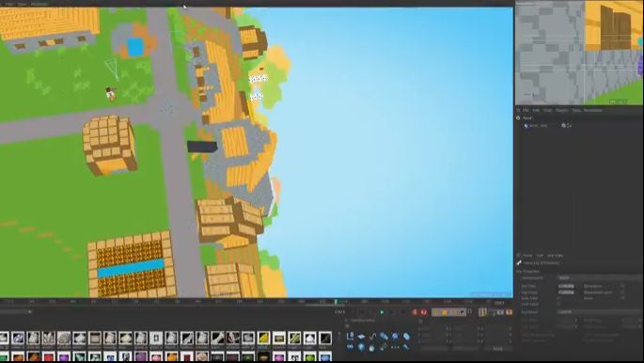Toggle the first checkbox in Key Properties right column
The height and width of the screenshot is (363, 644).
pyautogui.click(x=622, y=286)
